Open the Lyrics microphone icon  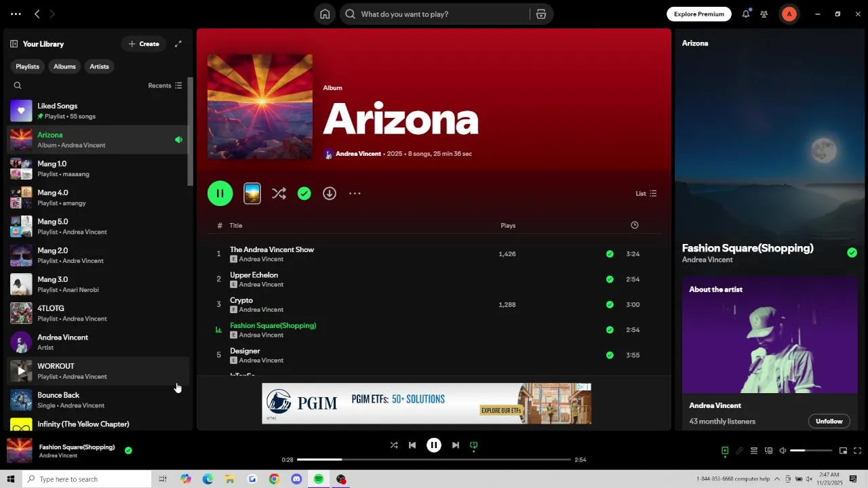739,451
